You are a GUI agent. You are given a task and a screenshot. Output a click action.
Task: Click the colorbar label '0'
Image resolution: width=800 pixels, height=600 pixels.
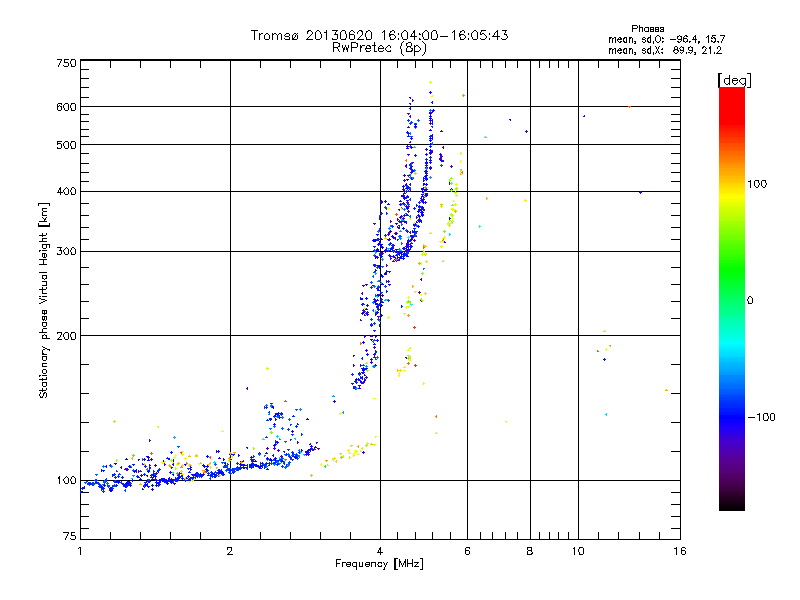tap(749, 301)
